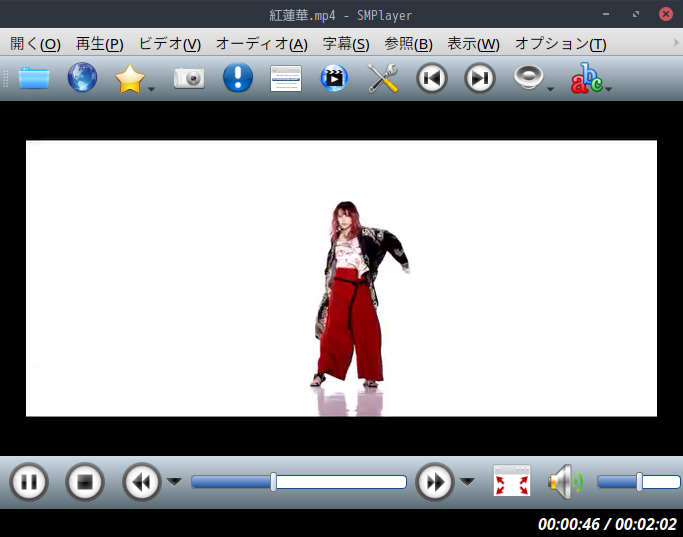Open file with the blue folder icon
Image resolution: width=683 pixels, height=537 pixels.
click(34, 78)
